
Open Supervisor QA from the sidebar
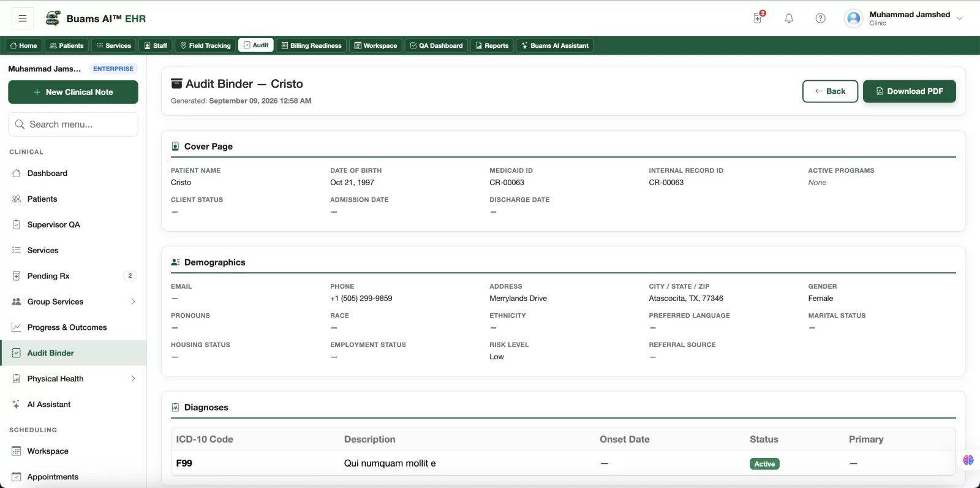(x=73, y=225)
